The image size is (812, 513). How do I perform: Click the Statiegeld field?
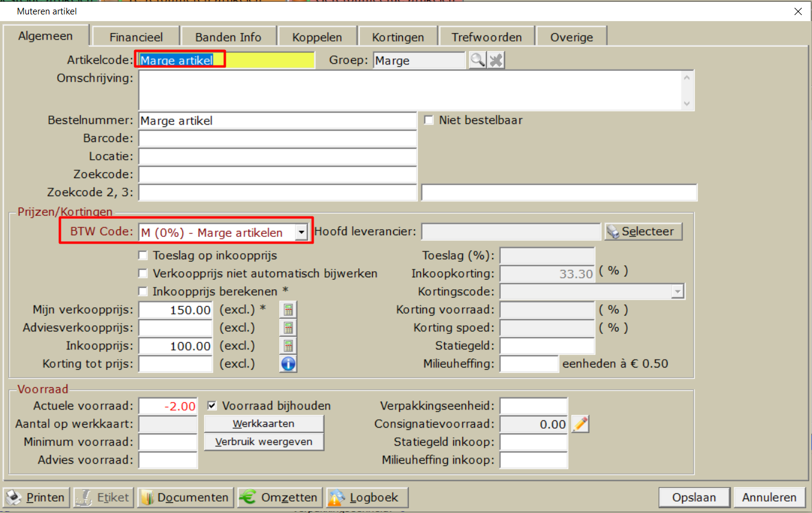[x=547, y=346]
